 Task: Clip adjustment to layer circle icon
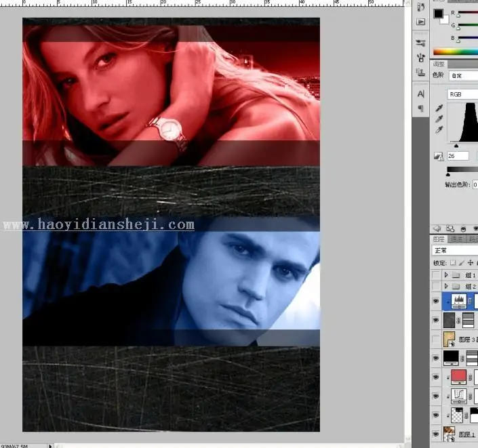[x=463, y=228]
